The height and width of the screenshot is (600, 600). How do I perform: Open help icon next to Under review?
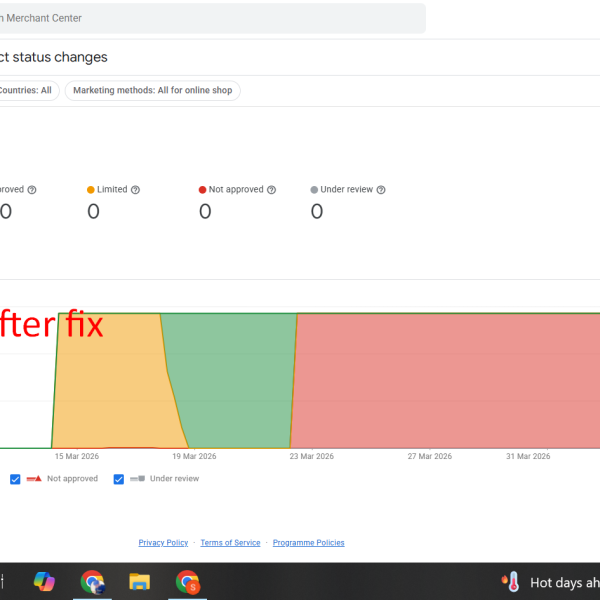coord(381,190)
